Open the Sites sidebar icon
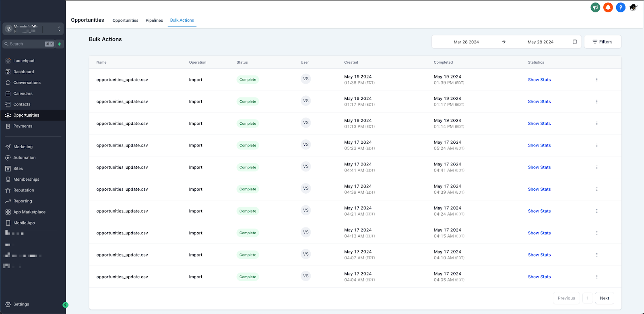The width and height of the screenshot is (644, 314). click(8, 168)
